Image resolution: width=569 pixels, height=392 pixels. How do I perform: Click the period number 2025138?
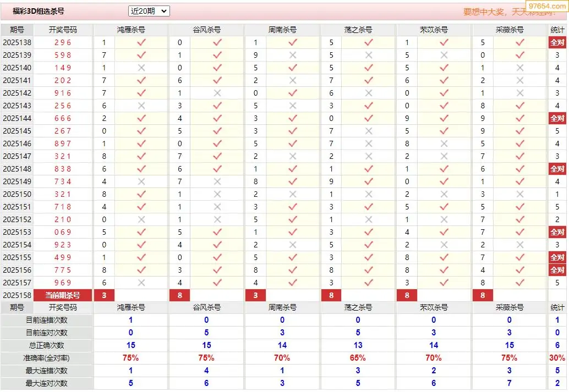click(x=17, y=42)
